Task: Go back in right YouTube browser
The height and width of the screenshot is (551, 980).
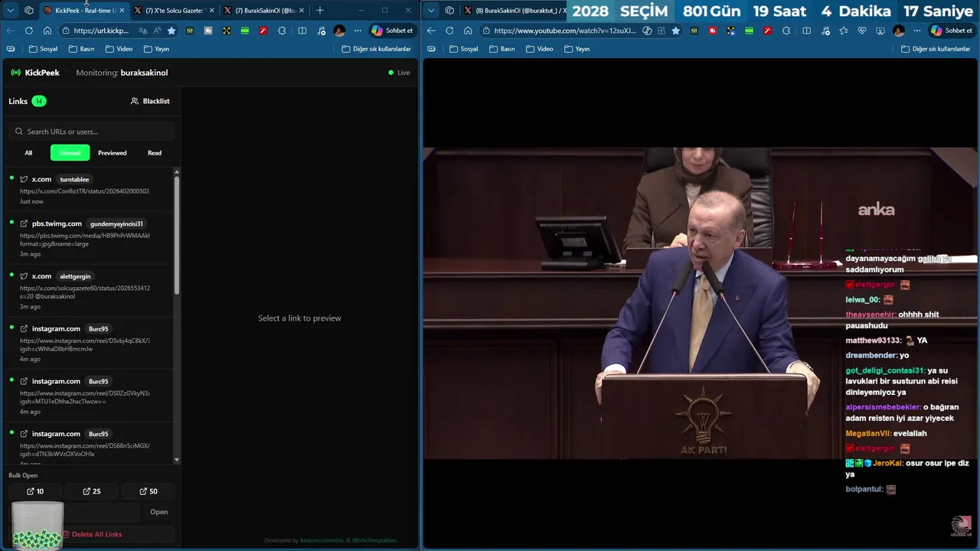Action: click(x=431, y=31)
